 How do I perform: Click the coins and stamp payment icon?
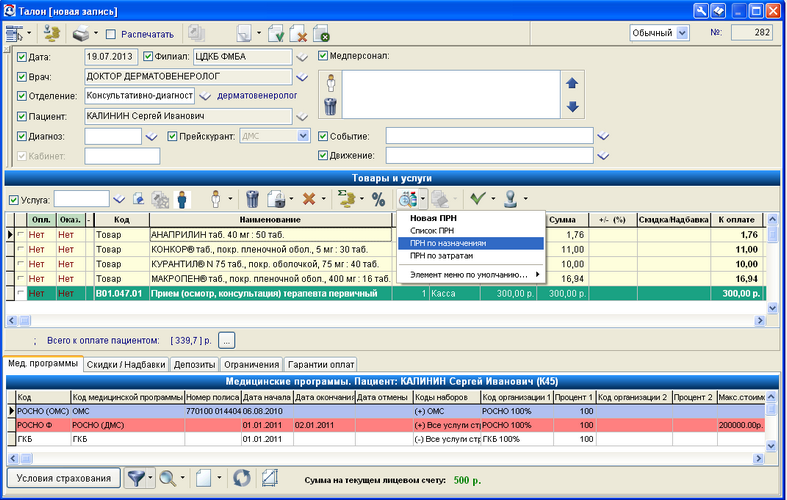coord(51,34)
